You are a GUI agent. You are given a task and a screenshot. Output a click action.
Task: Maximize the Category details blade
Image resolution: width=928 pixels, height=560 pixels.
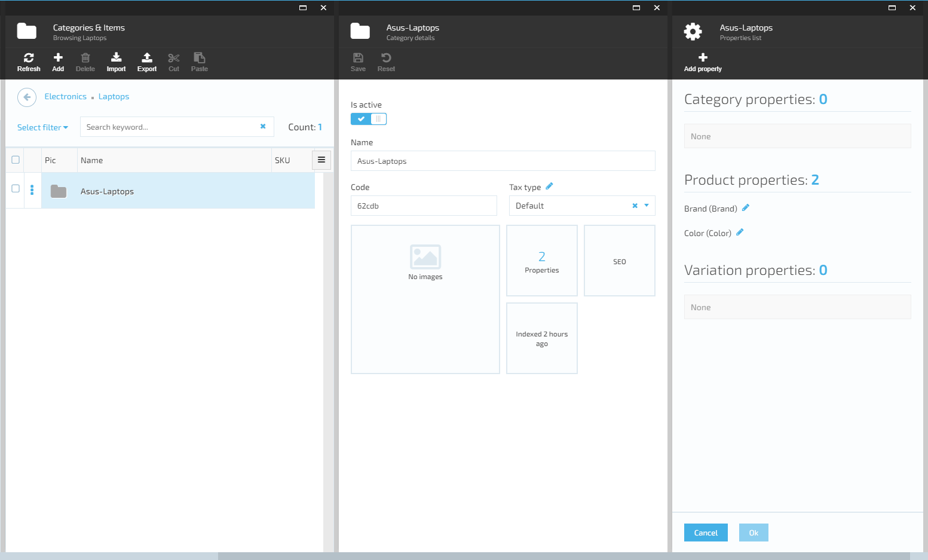(x=636, y=8)
